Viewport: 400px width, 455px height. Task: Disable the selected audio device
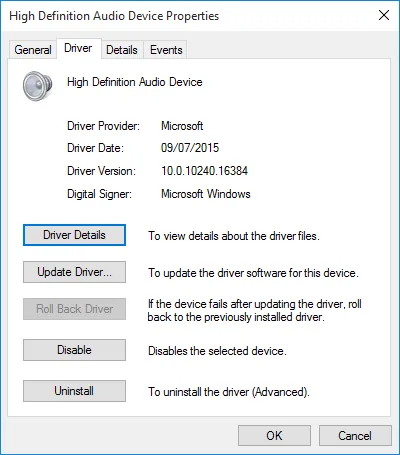[74, 350]
